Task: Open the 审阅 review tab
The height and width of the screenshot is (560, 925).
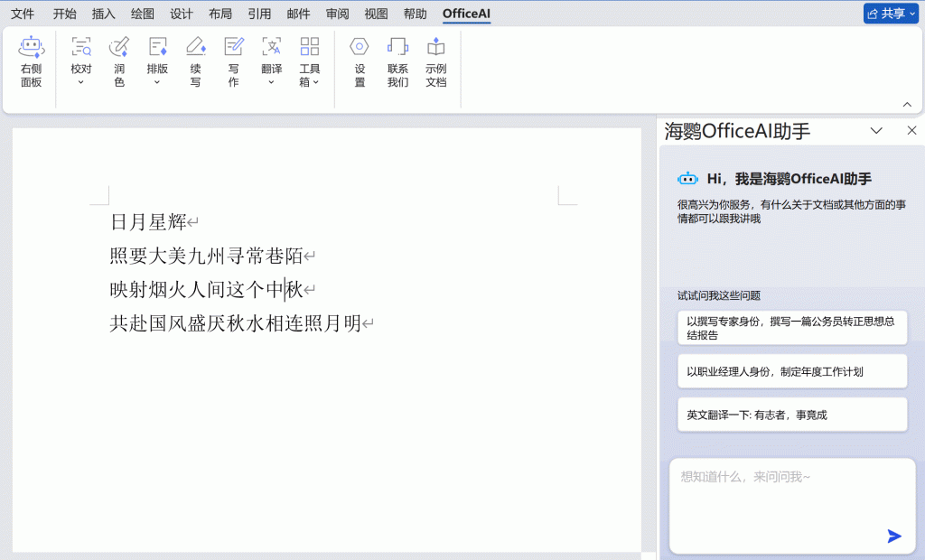Action: 337,14
